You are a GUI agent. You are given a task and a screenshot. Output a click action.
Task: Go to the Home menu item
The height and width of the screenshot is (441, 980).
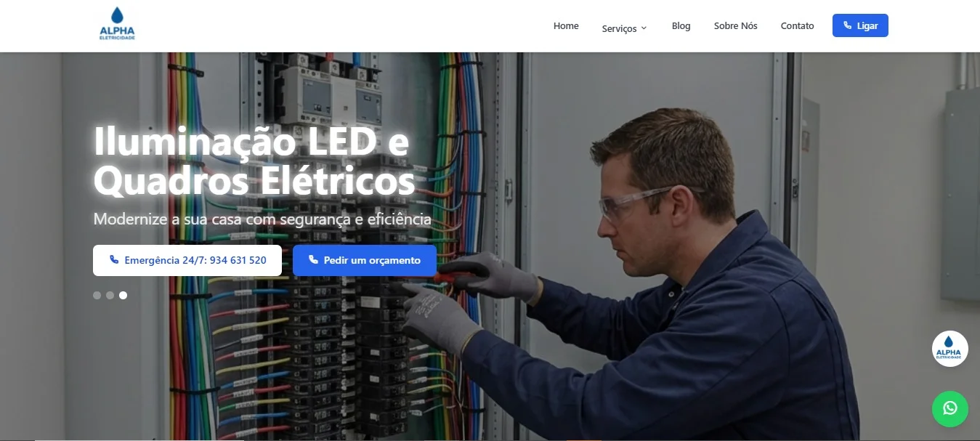coord(566,25)
